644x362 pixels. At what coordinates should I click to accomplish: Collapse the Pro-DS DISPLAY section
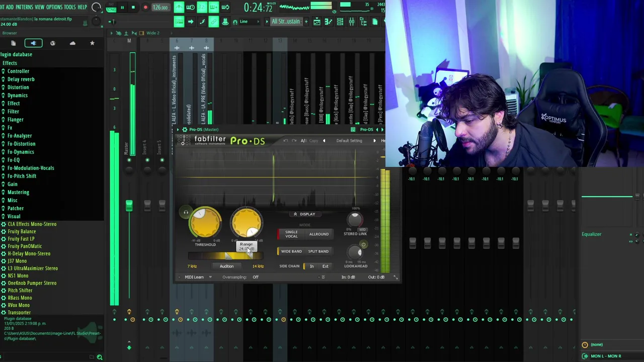(x=304, y=214)
